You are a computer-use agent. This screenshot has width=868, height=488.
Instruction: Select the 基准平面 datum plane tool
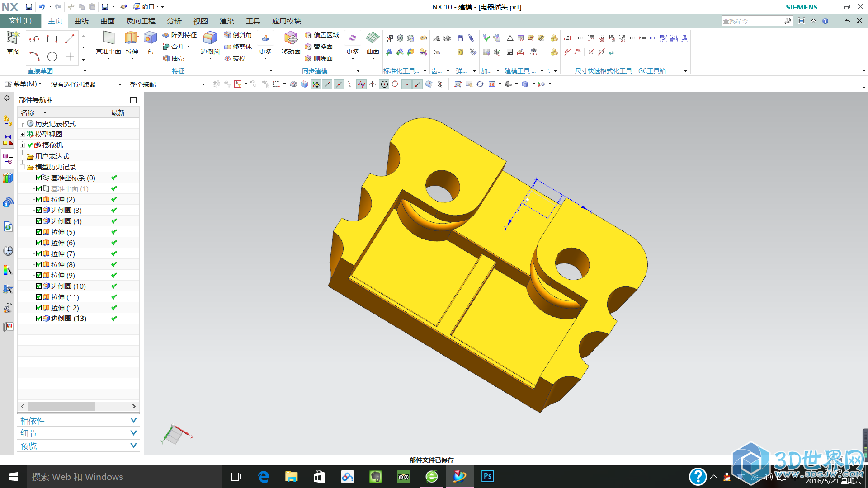108,43
